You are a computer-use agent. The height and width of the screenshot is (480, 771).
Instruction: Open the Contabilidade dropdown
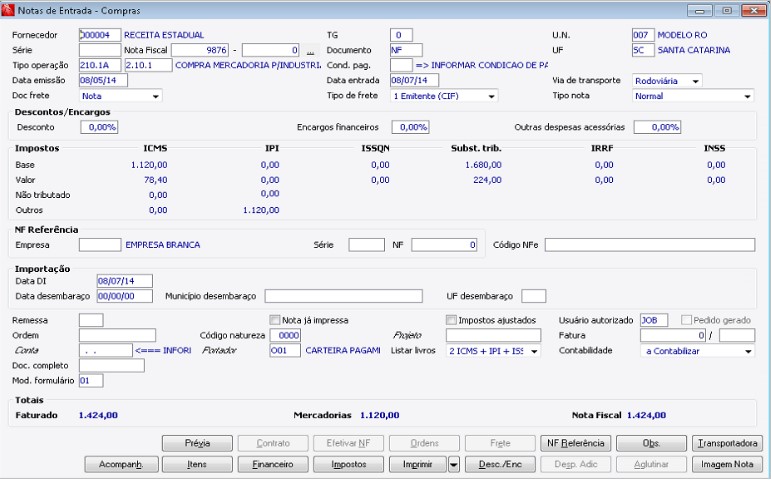tap(747, 351)
